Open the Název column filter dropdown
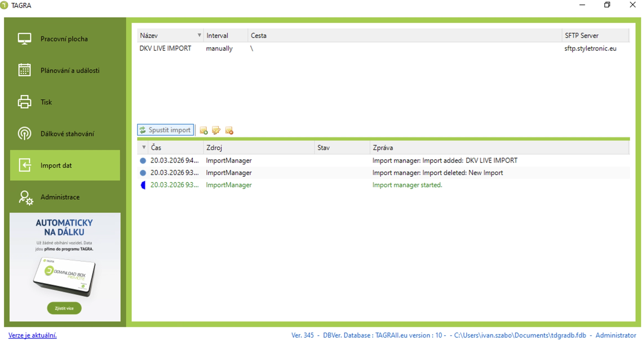644x345 pixels. coord(199,35)
